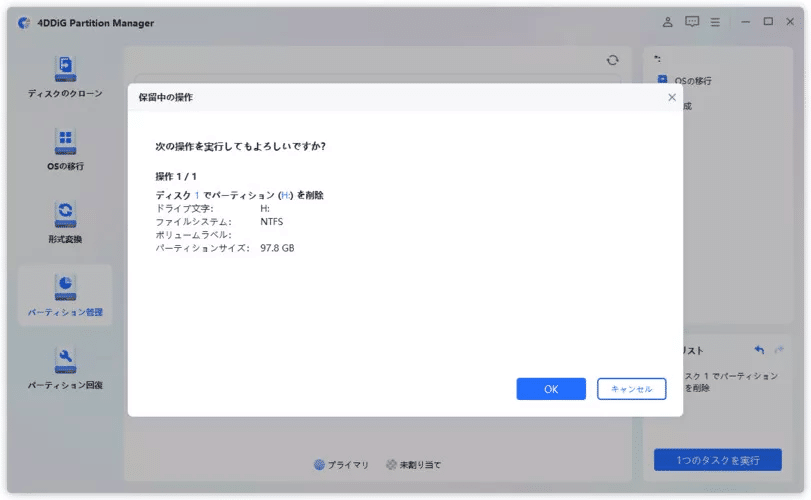Click the redo arrow in task list

click(x=779, y=350)
